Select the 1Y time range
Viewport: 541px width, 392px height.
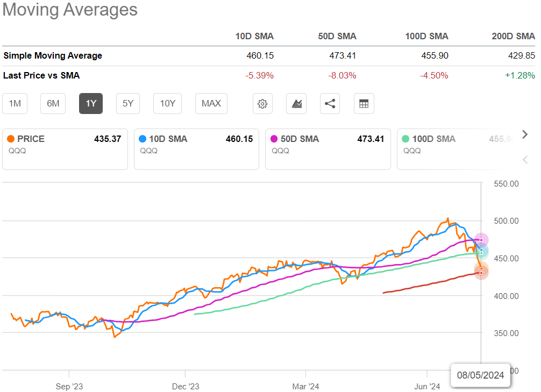point(91,104)
